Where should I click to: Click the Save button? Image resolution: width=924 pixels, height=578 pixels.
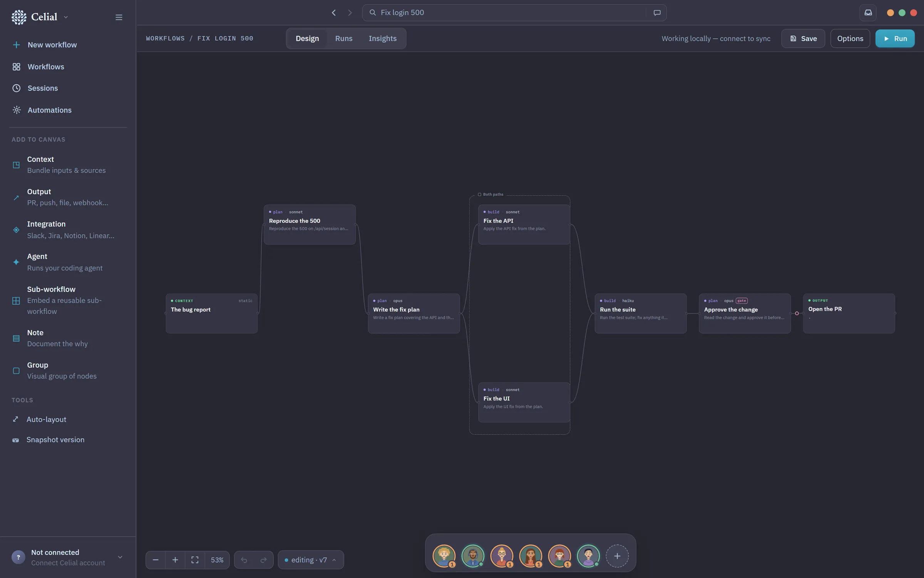click(803, 39)
